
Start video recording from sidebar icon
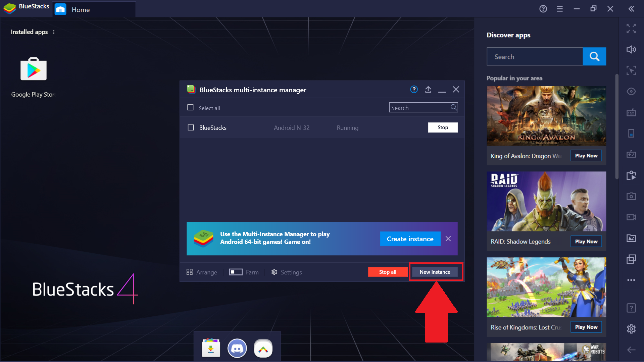[631, 217]
